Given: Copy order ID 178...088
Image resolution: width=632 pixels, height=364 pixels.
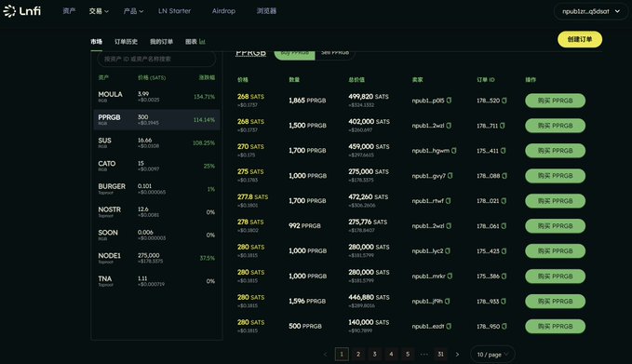Looking at the screenshot, I should click(504, 176).
